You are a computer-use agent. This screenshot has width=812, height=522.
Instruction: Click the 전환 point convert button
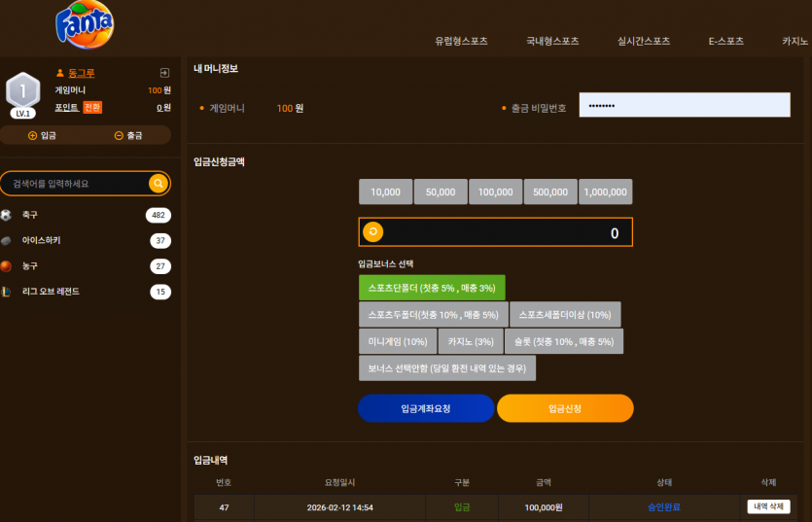(x=92, y=108)
